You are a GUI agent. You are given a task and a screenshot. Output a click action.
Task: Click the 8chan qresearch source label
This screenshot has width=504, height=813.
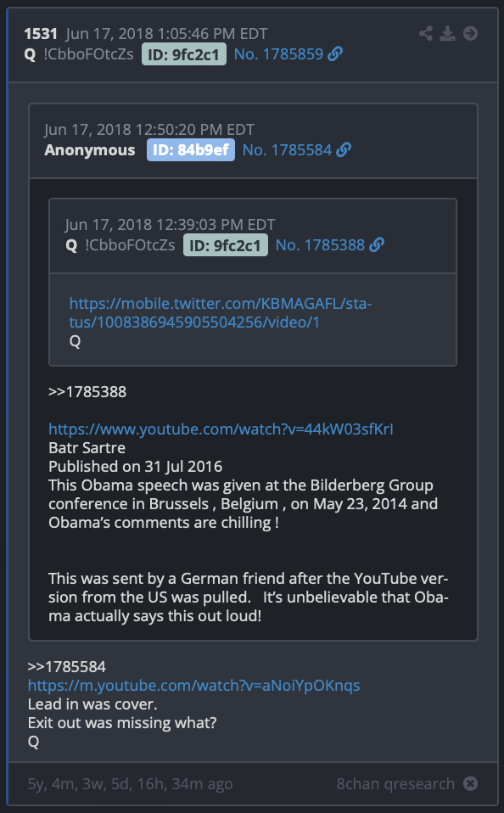point(395,783)
